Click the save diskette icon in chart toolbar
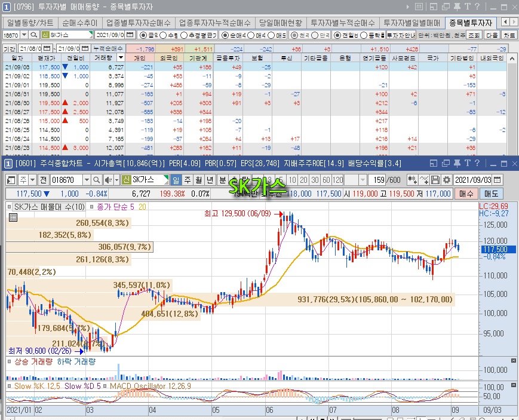 435,180
